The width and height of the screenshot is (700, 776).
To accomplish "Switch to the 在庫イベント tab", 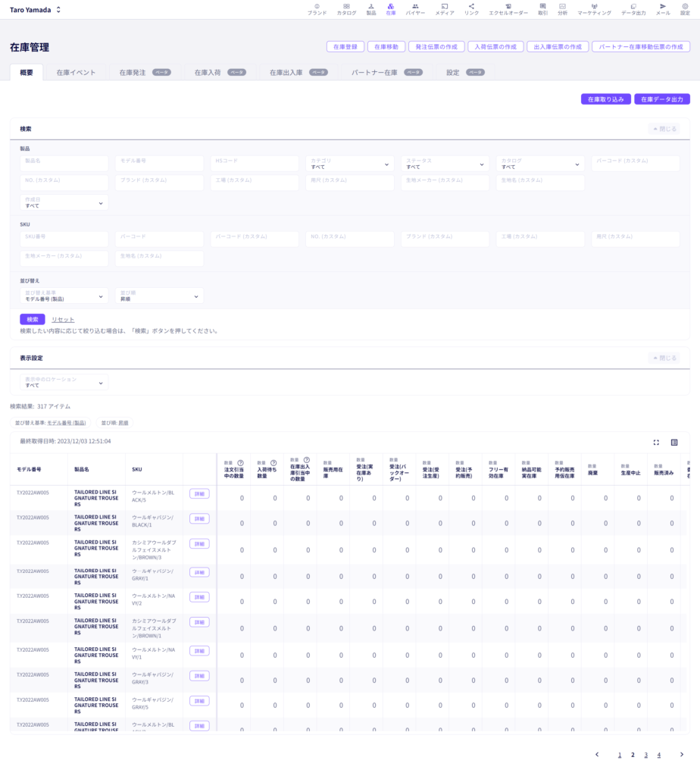I will pyautogui.click(x=76, y=72).
